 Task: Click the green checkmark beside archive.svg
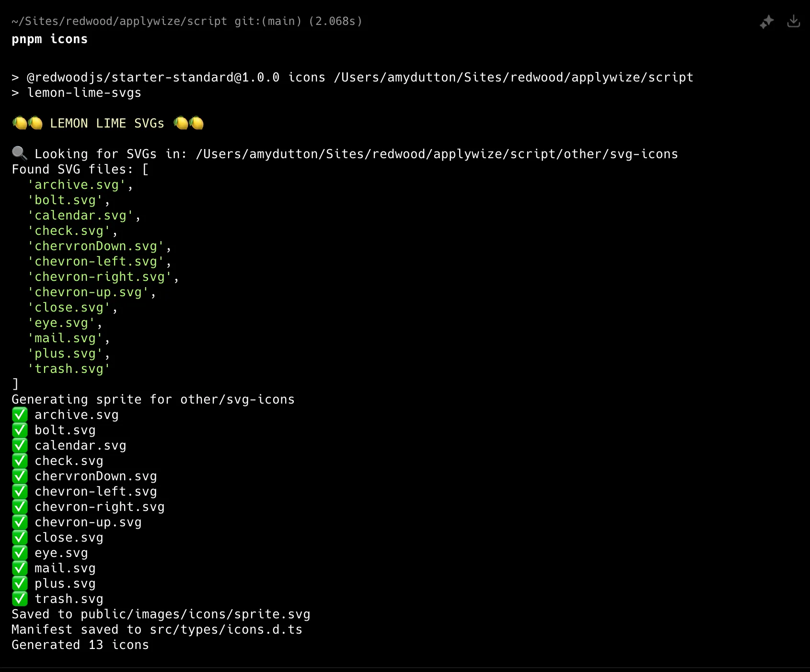[20, 415]
